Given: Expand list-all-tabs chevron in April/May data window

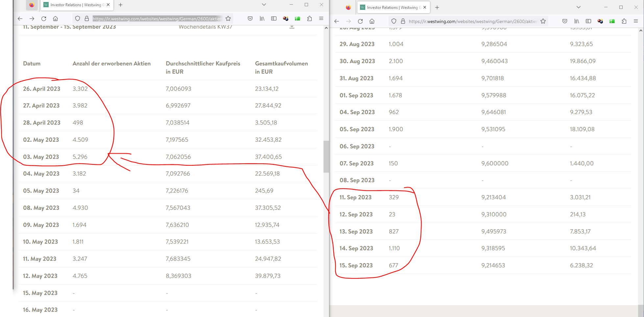Looking at the screenshot, I should (x=264, y=5).
